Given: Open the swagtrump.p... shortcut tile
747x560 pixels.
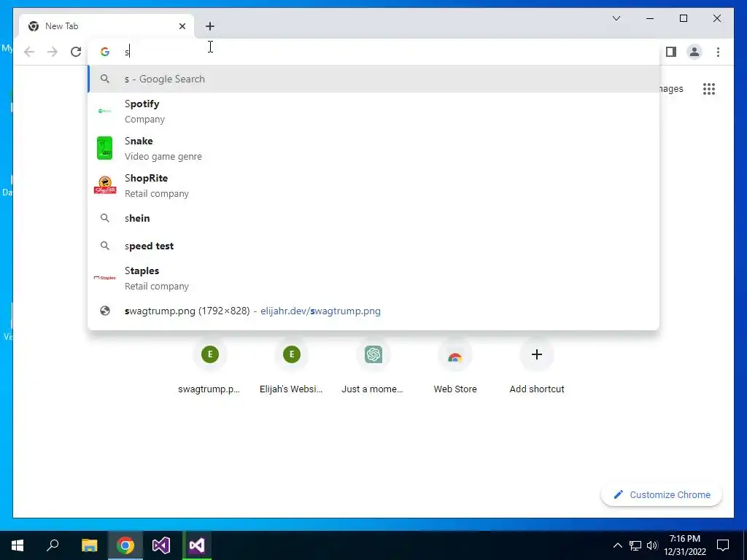Looking at the screenshot, I should (x=209, y=366).
